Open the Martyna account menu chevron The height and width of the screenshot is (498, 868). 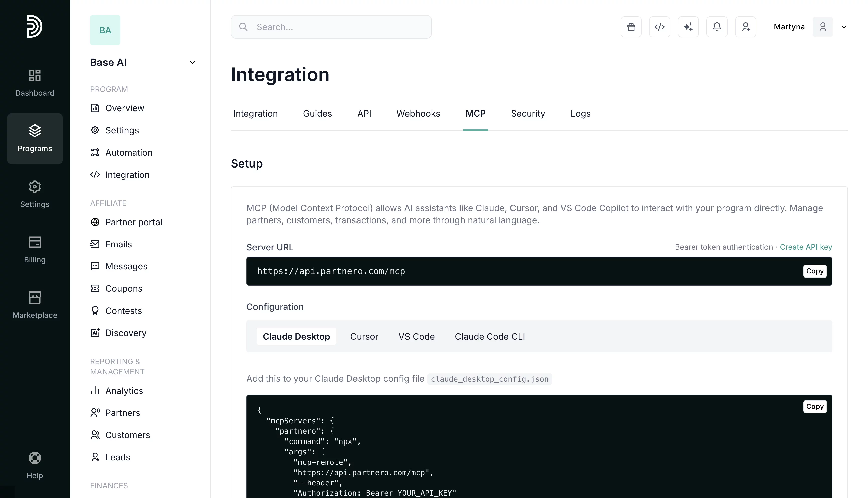[844, 27]
